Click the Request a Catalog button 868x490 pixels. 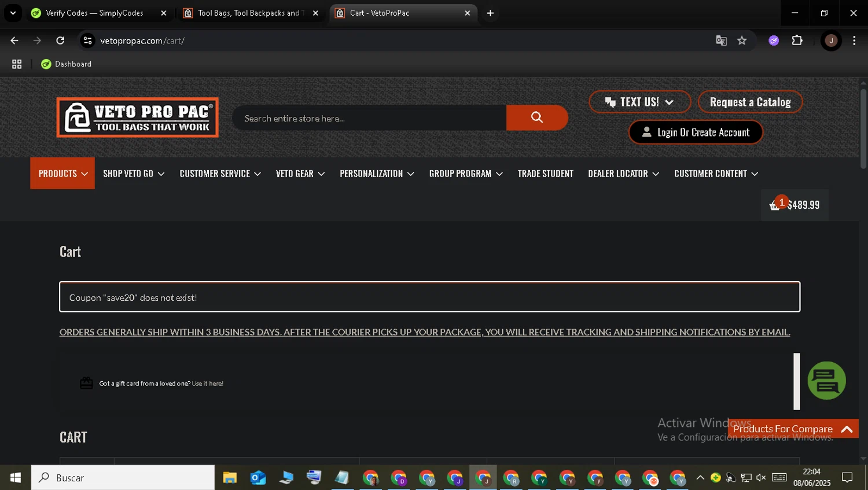click(750, 102)
